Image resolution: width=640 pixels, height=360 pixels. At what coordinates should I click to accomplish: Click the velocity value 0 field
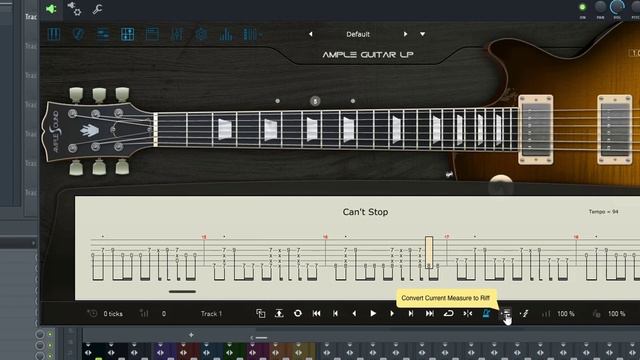pos(164,314)
